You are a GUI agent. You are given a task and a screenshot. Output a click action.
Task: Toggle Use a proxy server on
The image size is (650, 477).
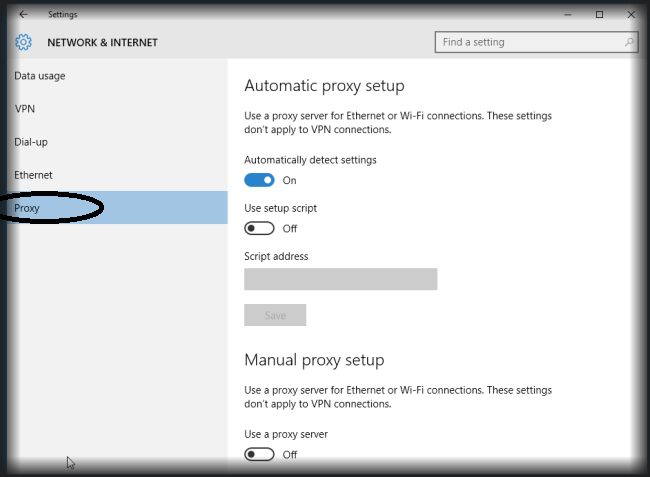[259, 454]
